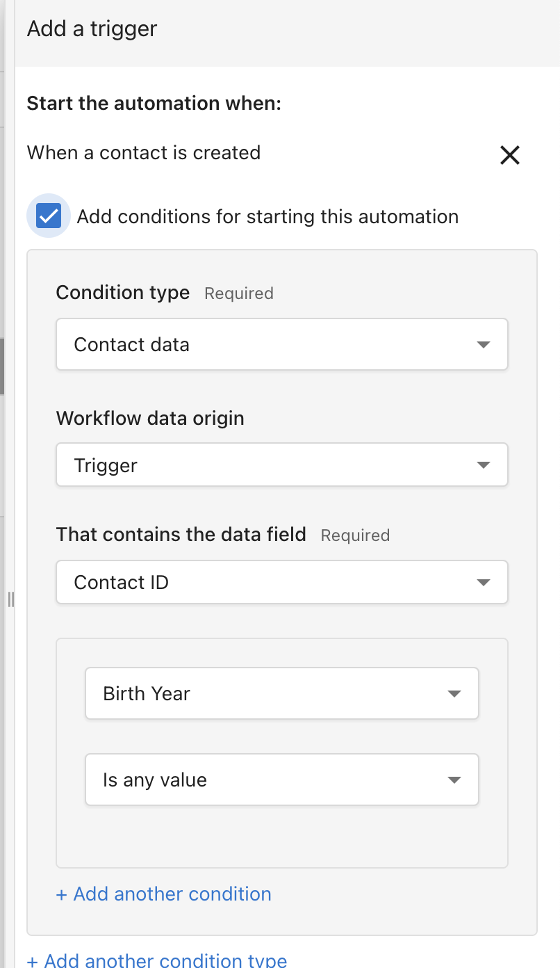Uncheck the add conditions checkbox
This screenshot has height=968, width=560.
pos(49,216)
